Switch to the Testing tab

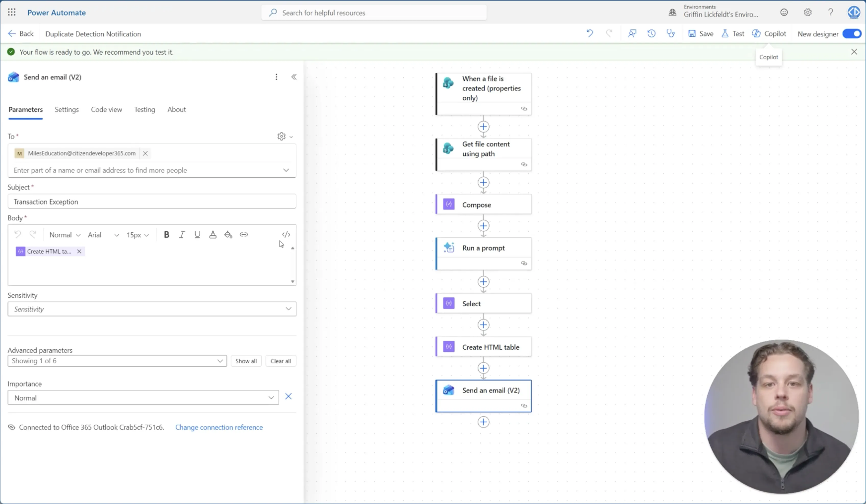click(x=144, y=109)
